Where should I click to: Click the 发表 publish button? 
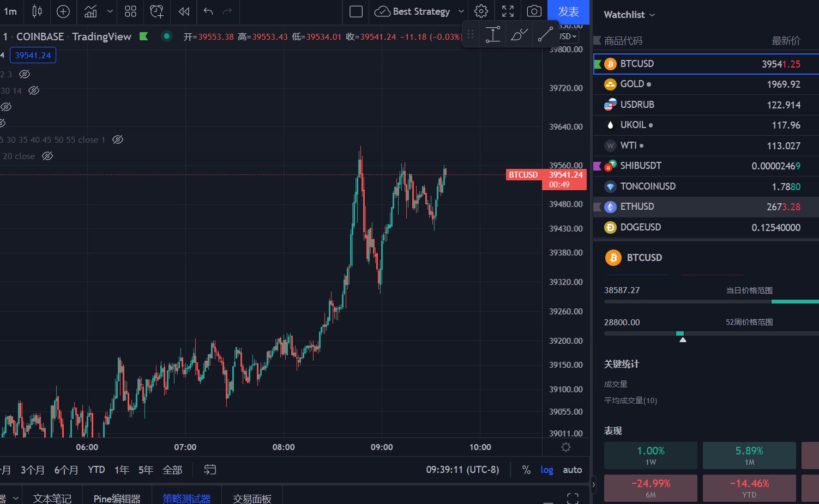[568, 11]
